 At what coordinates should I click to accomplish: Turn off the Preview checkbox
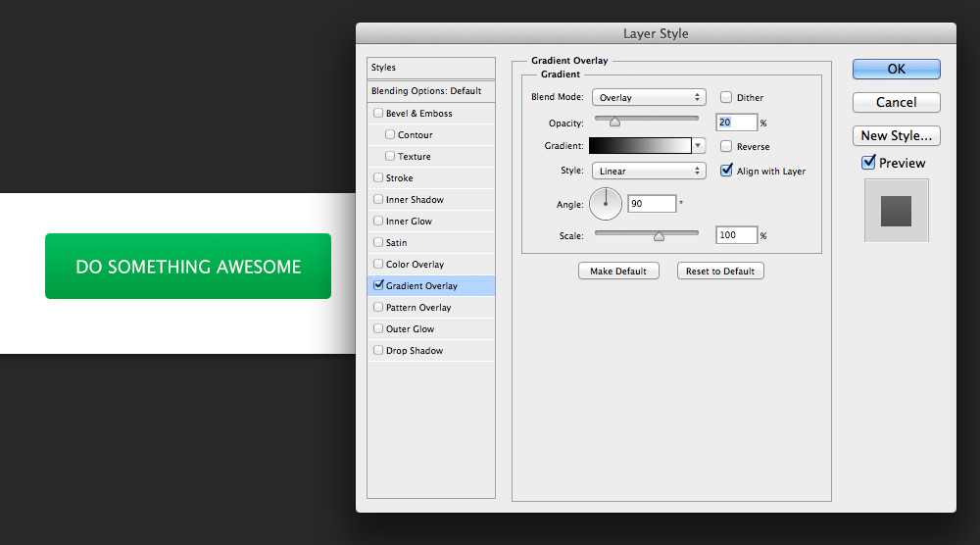868,163
